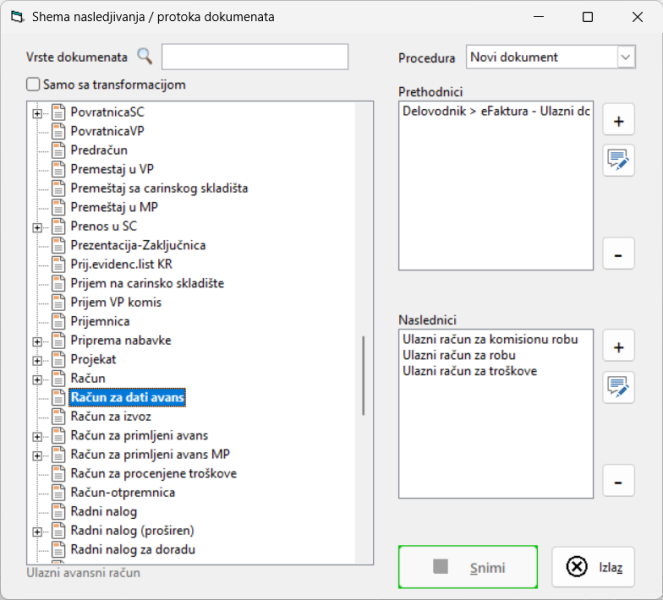The height and width of the screenshot is (600, 663).
Task: Click the Izlaz exit button
Action: [593, 567]
